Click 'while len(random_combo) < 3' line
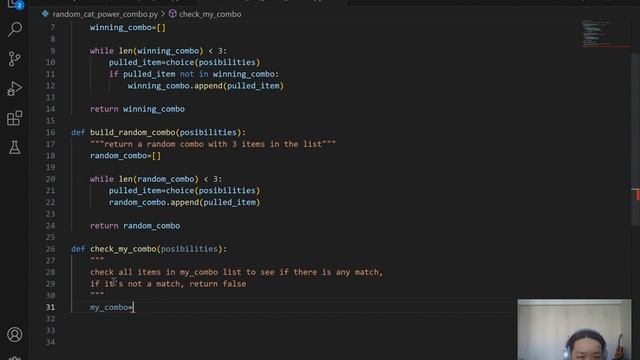Screen dimensions: 640x360 coord(156,179)
